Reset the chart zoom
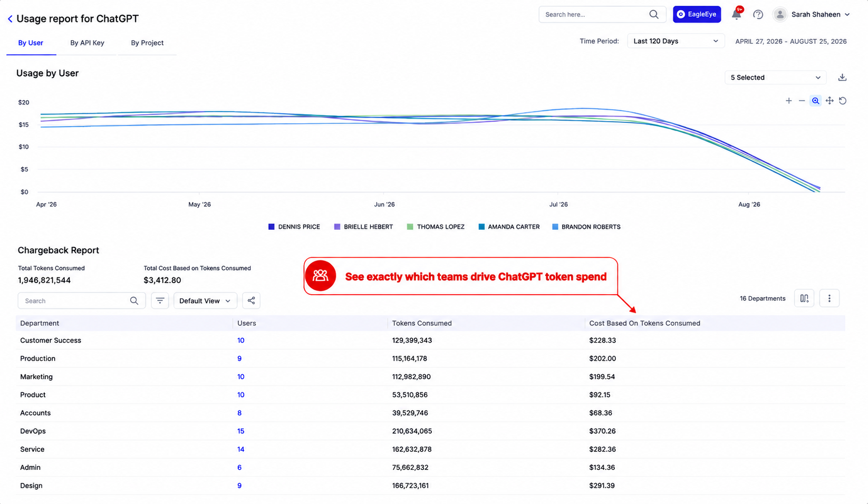 (x=843, y=101)
